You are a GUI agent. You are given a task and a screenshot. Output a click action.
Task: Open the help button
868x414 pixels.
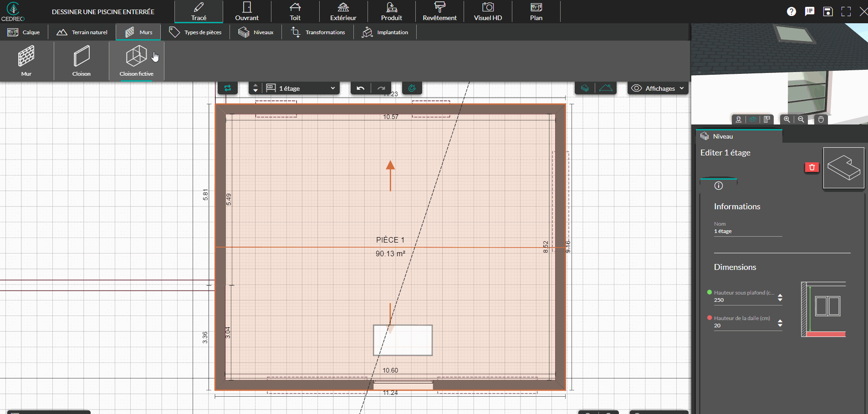[x=791, y=11]
